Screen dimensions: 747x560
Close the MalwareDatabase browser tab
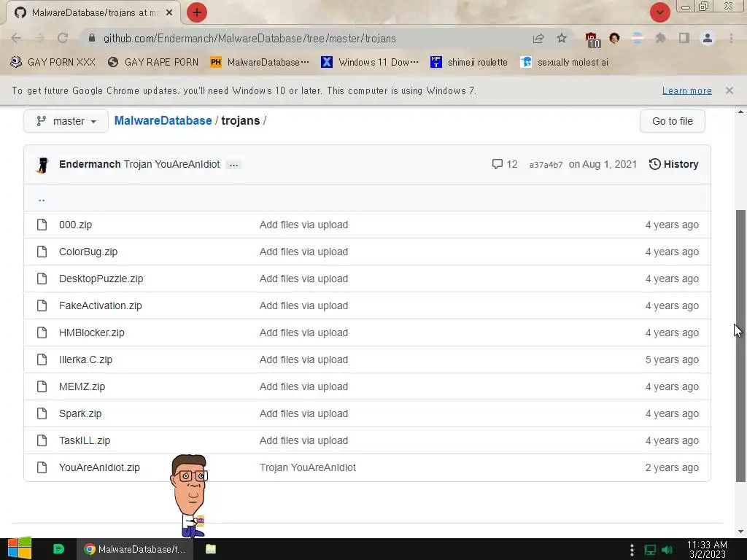click(169, 12)
